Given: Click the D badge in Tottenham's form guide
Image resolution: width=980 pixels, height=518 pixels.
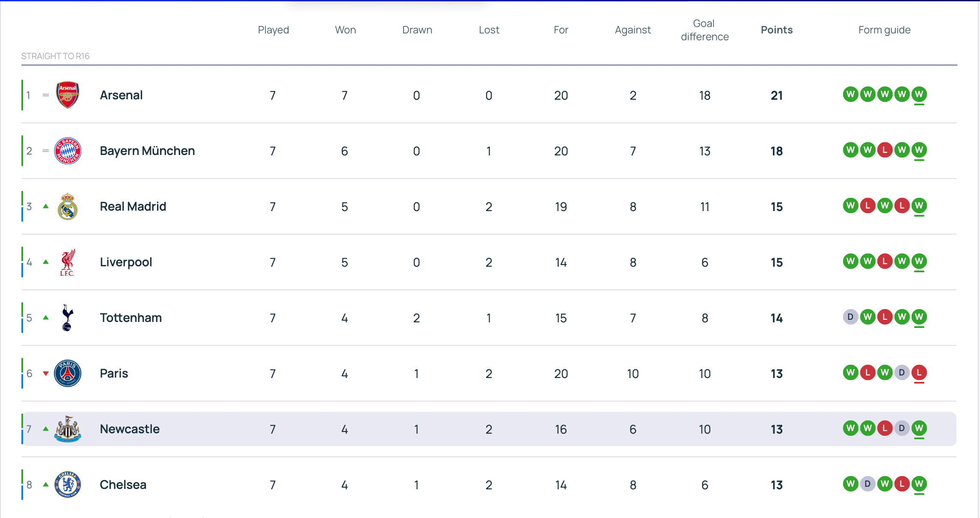Looking at the screenshot, I should (851, 317).
